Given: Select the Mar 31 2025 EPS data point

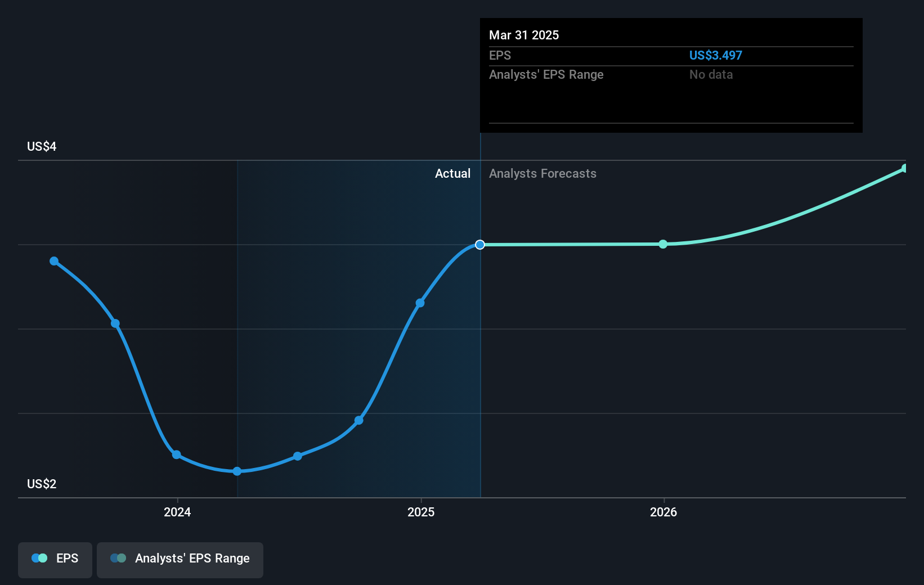Looking at the screenshot, I should click(480, 245).
